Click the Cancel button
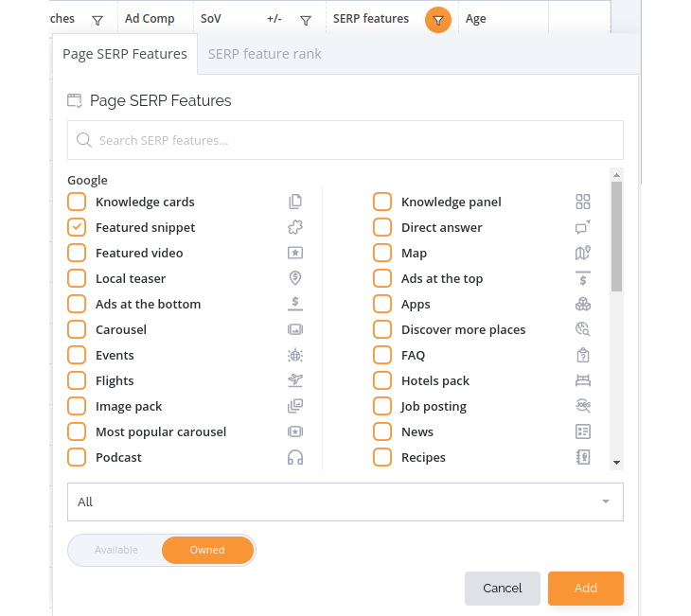 pyautogui.click(x=503, y=589)
